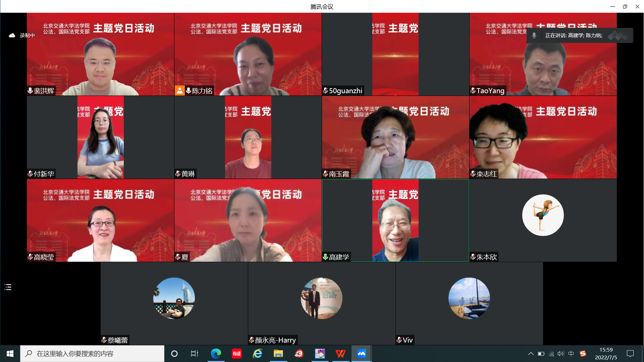Screen dimensions: 644x362
Task: Select Viv's beach avatar tile
Action: tap(469, 298)
